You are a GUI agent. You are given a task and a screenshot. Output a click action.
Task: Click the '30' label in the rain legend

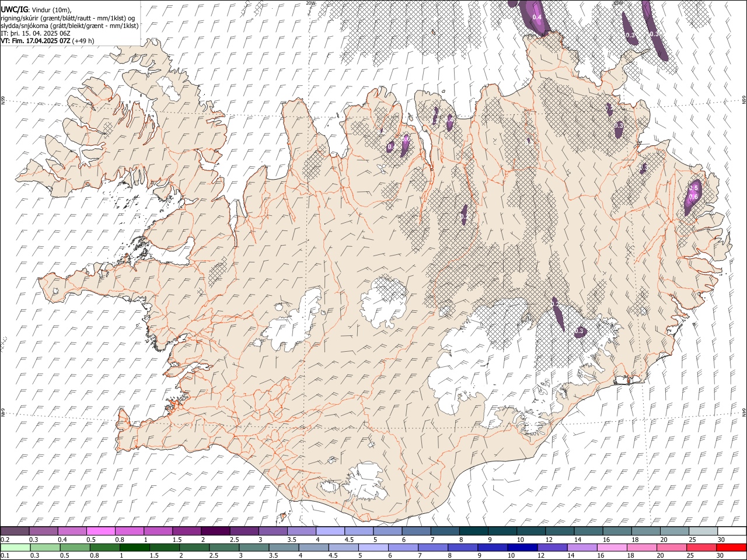721,555
